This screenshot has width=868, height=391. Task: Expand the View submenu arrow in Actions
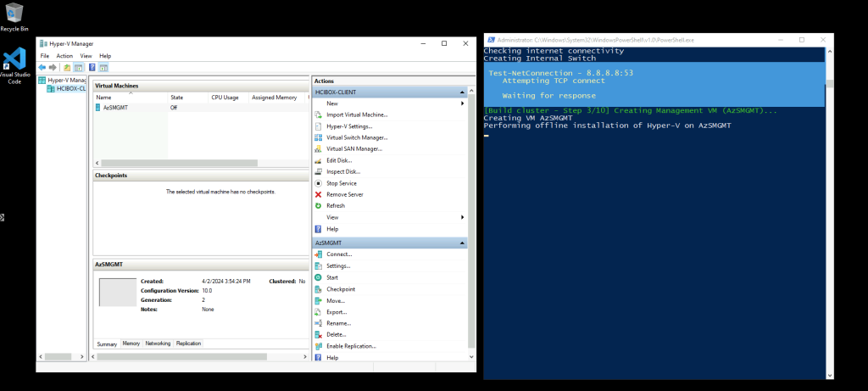[x=462, y=217]
